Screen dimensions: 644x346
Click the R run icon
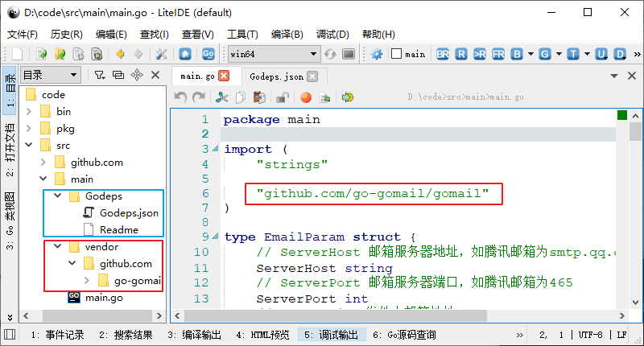(x=461, y=54)
